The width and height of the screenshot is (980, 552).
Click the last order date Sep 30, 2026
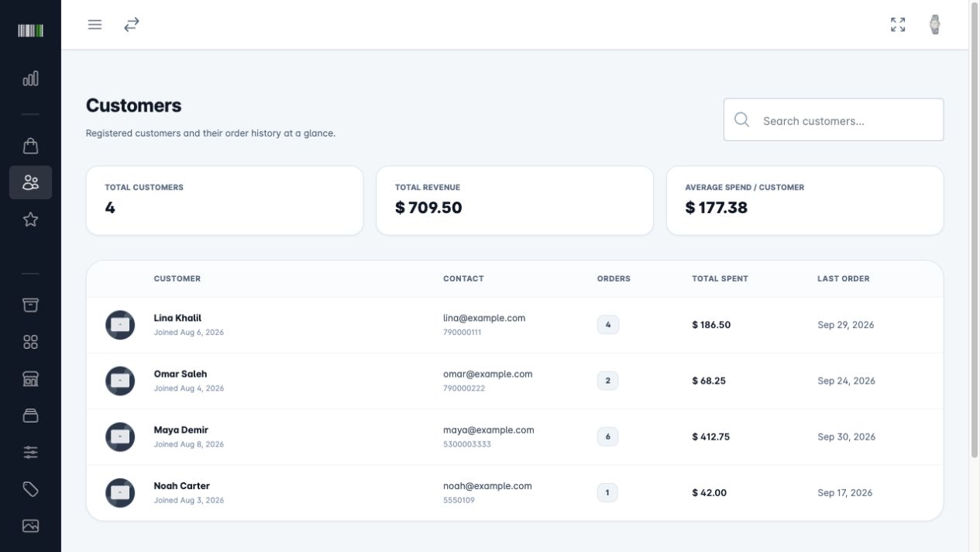tap(847, 436)
